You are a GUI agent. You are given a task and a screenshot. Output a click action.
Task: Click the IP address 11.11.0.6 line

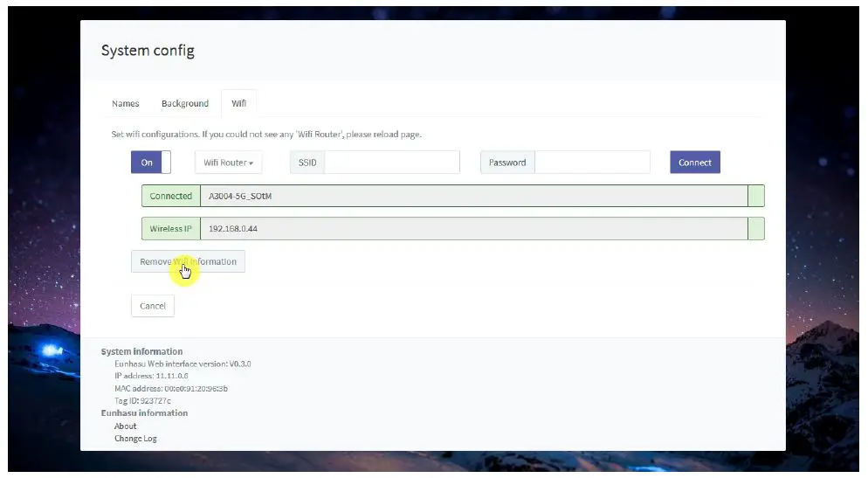point(151,376)
